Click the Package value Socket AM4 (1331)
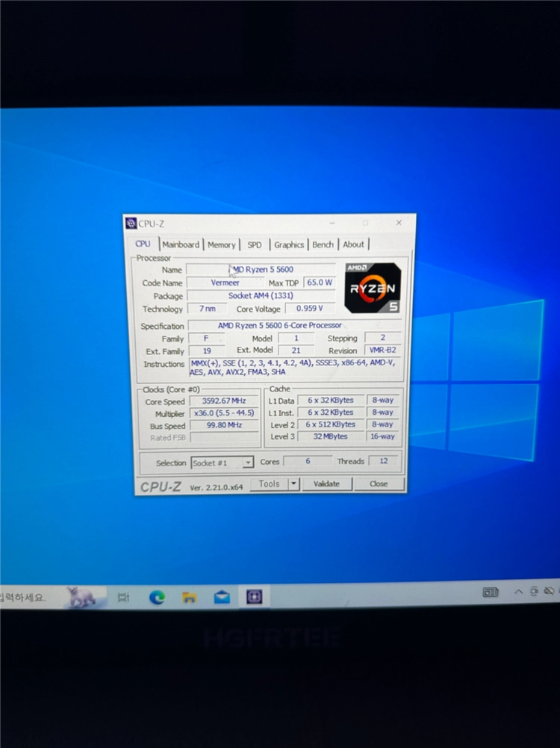Viewport: 560px width, 748px height. 261,295
